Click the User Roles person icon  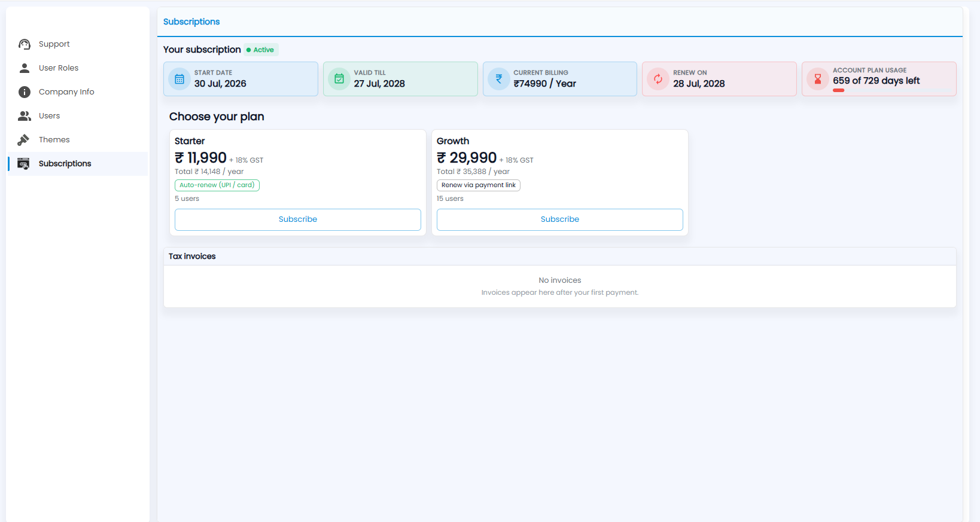coord(25,68)
